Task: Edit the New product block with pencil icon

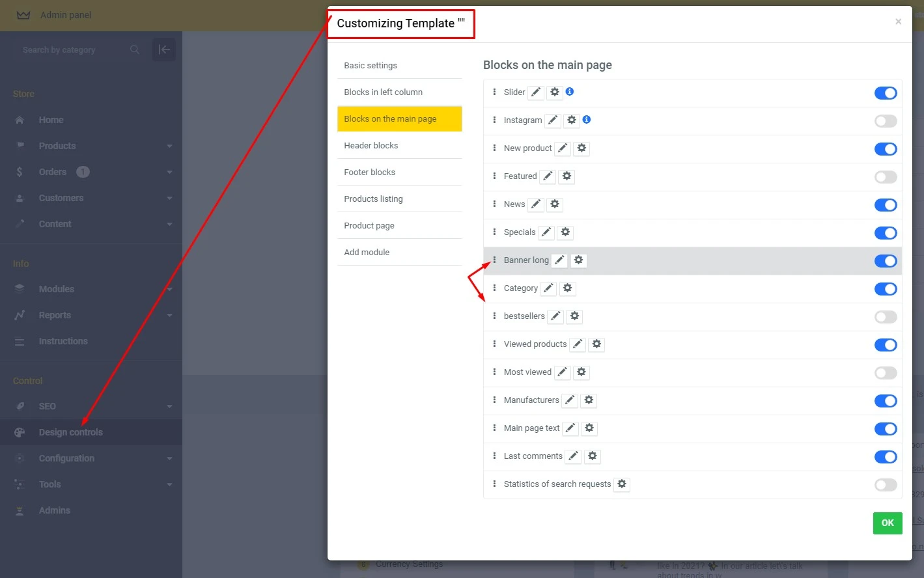Action: coord(563,148)
